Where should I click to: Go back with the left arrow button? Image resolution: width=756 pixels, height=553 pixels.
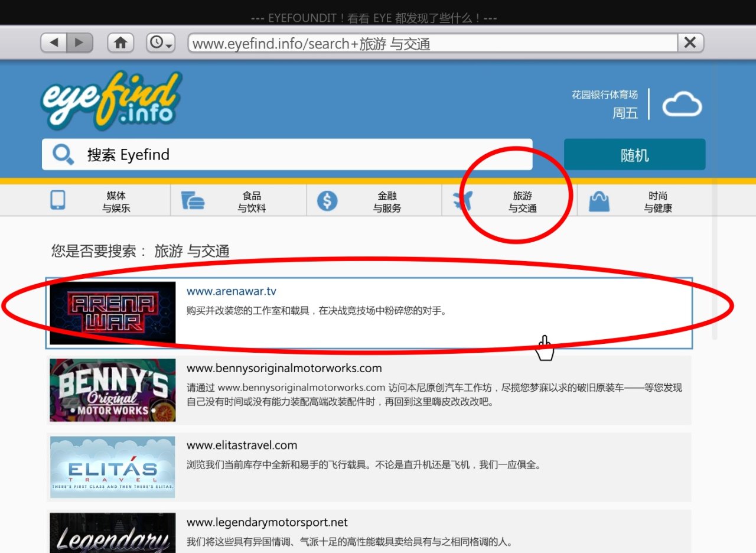point(54,43)
